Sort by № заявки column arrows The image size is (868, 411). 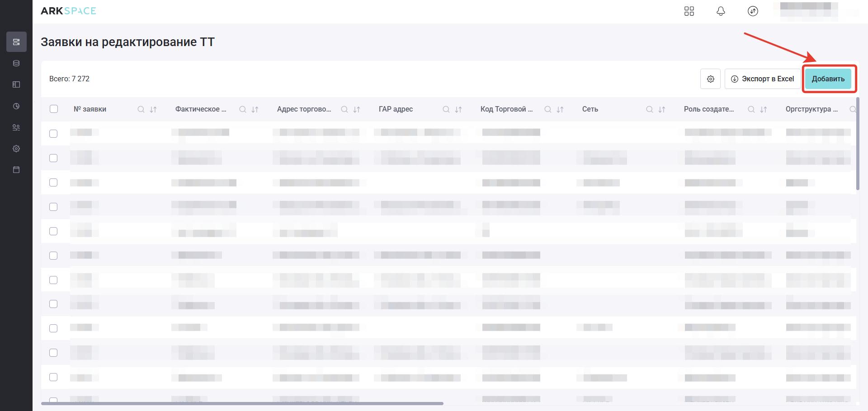click(x=153, y=109)
